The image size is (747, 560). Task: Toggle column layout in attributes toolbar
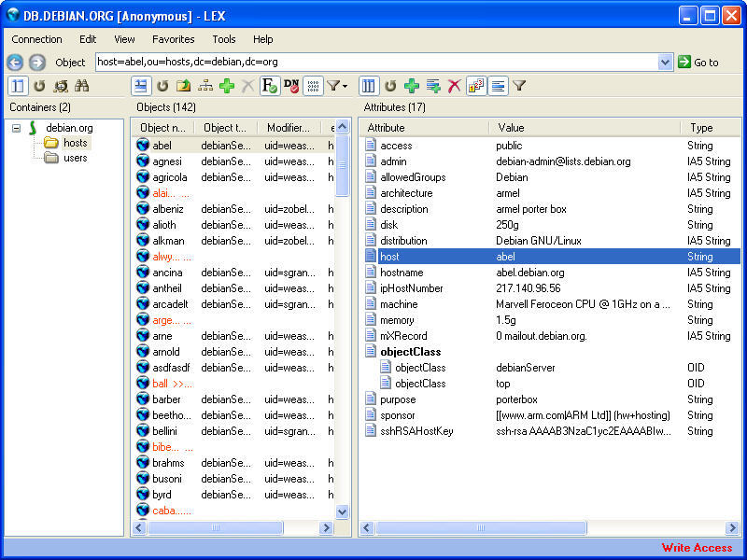367,85
